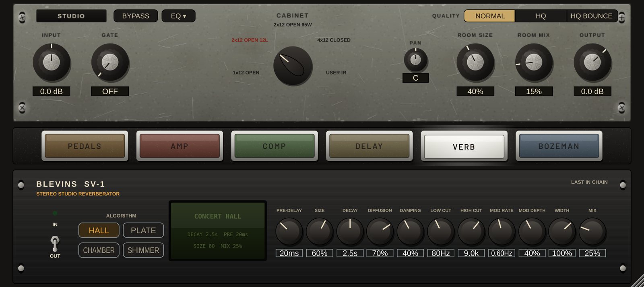Select the 2x12 OPEN 65W cabinet
The height and width of the screenshot is (287, 644).
click(x=293, y=25)
